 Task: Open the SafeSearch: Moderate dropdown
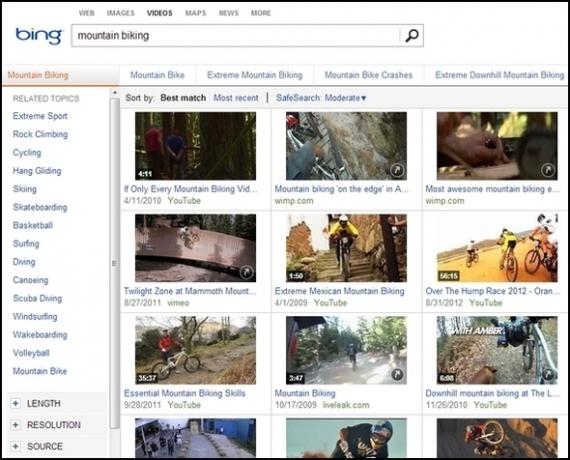[321, 98]
